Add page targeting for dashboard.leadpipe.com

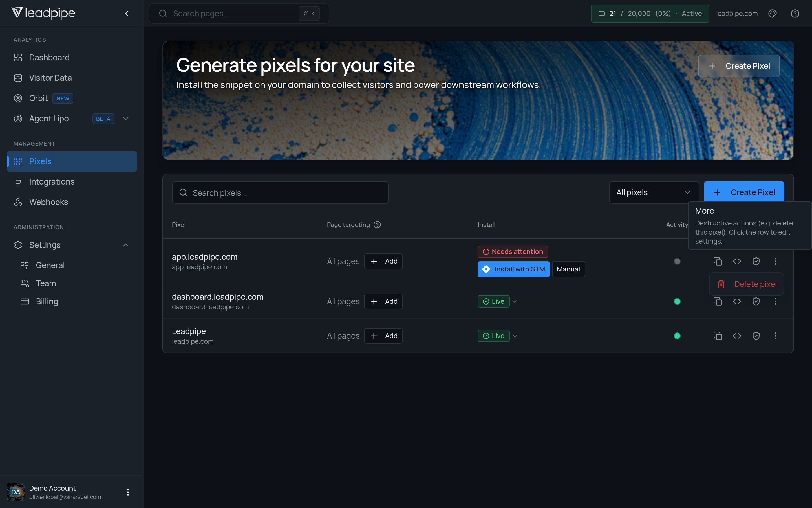click(383, 301)
